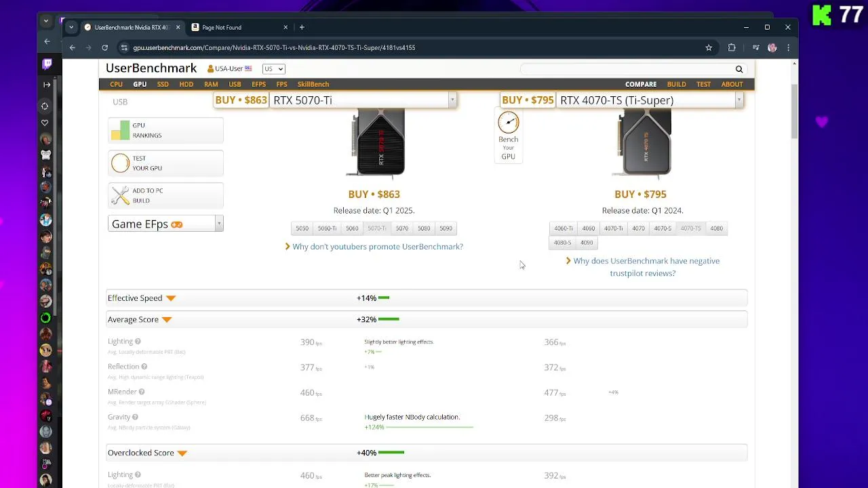Expand the Effective Speed section
Image resolution: width=868 pixels, height=488 pixels.
click(x=170, y=298)
